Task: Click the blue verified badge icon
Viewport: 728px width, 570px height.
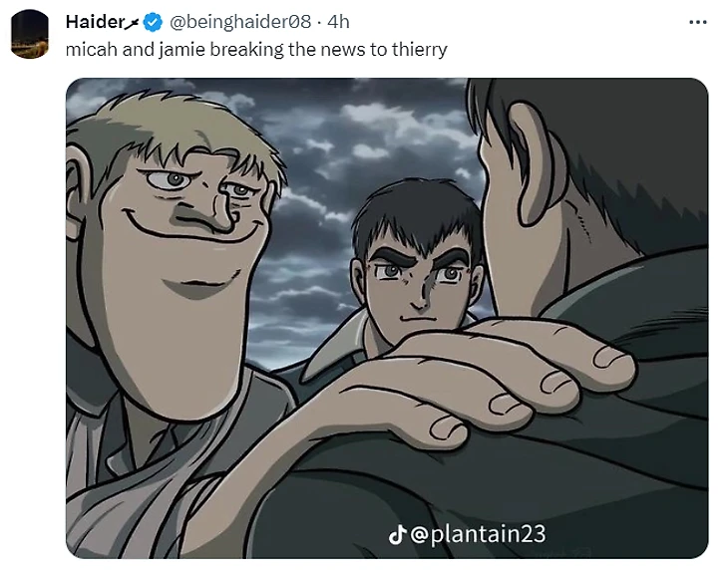Action: tap(153, 22)
